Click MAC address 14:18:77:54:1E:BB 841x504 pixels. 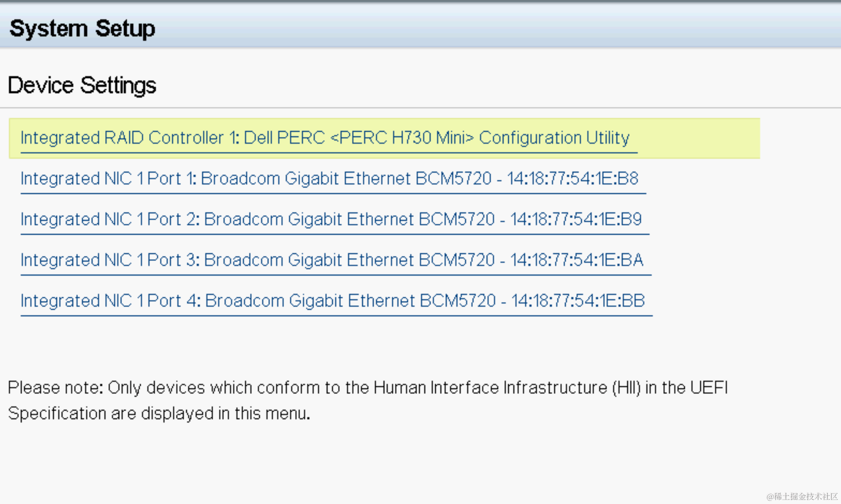tap(578, 301)
